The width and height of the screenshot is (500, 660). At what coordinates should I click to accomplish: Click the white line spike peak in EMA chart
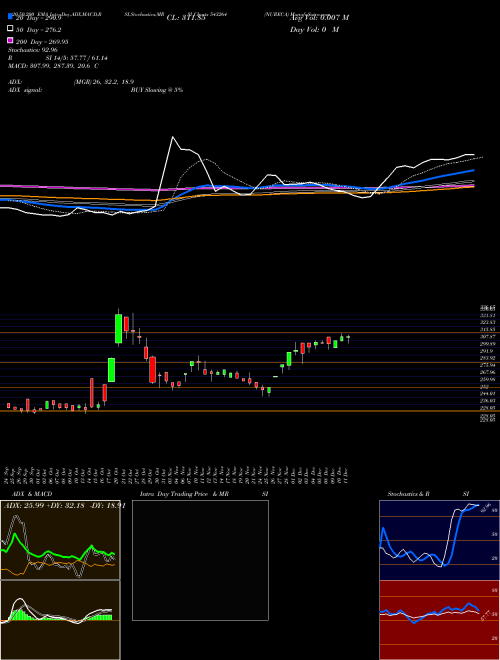coord(173,137)
